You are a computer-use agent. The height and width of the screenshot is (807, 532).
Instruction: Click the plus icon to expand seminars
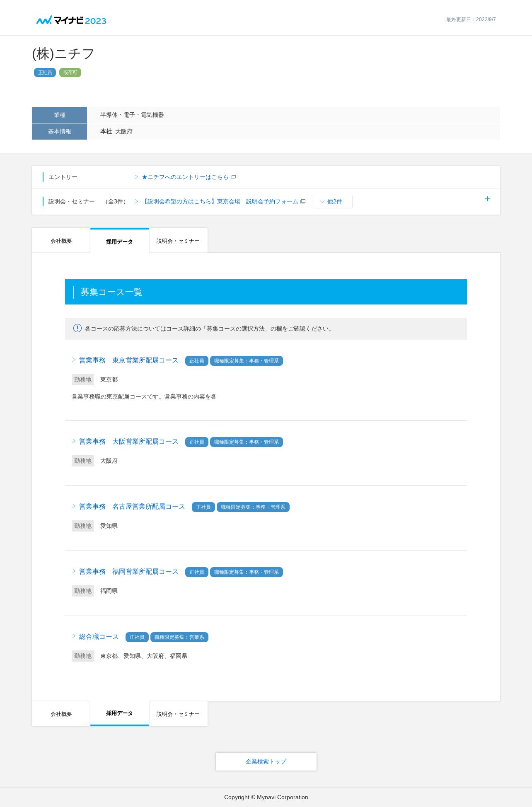tap(488, 199)
